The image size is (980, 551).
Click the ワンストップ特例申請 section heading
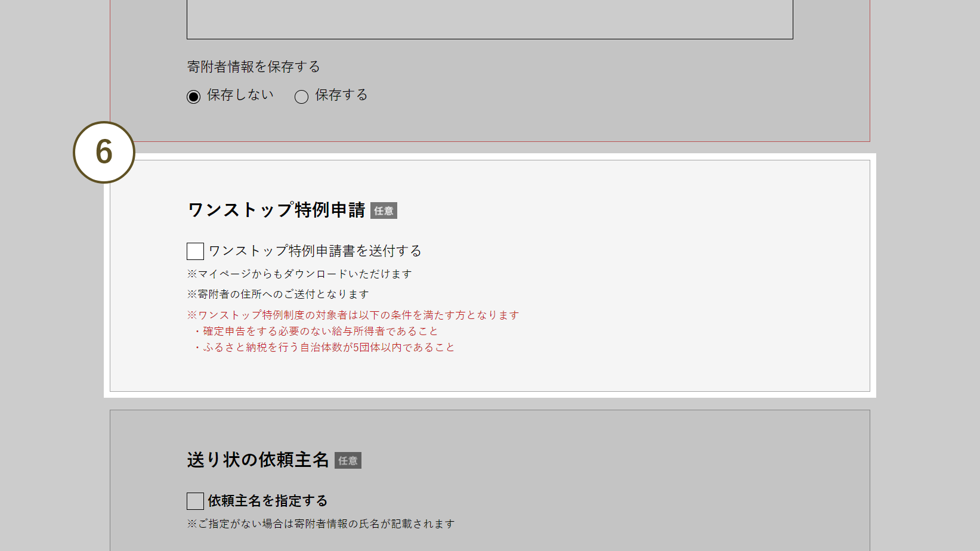(x=276, y=210)
